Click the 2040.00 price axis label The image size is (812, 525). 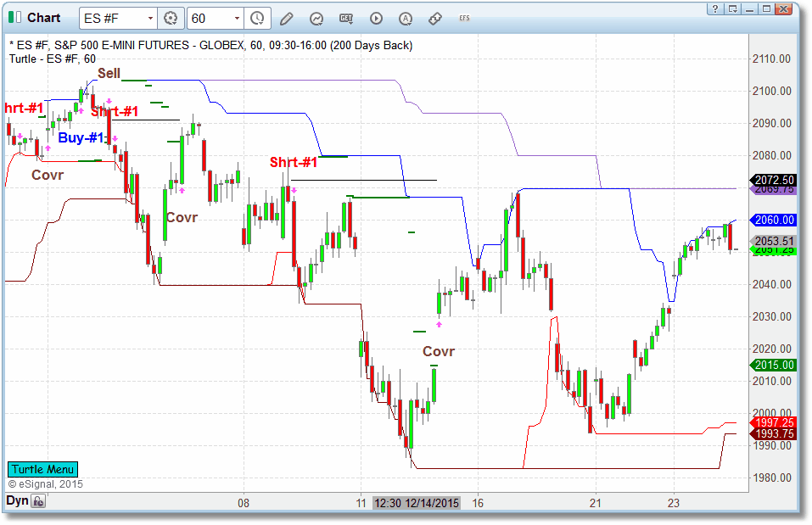pos(771,284)
